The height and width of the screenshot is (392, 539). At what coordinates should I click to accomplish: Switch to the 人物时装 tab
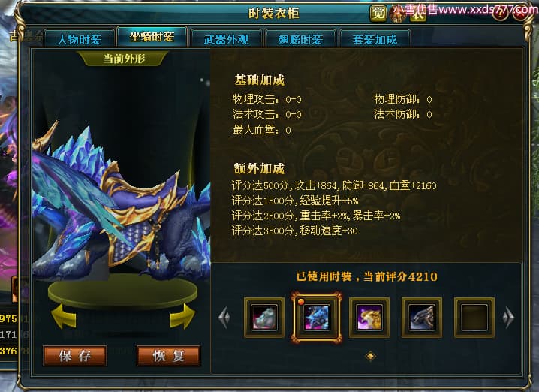(x=80, y=38)
